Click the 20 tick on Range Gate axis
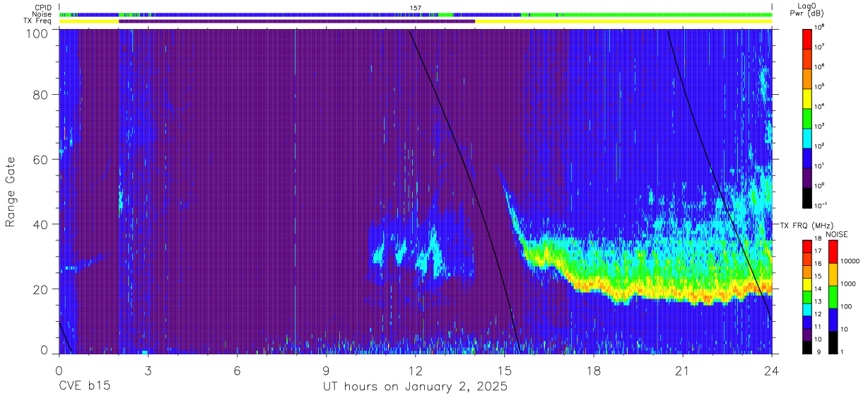 point(41,289)
